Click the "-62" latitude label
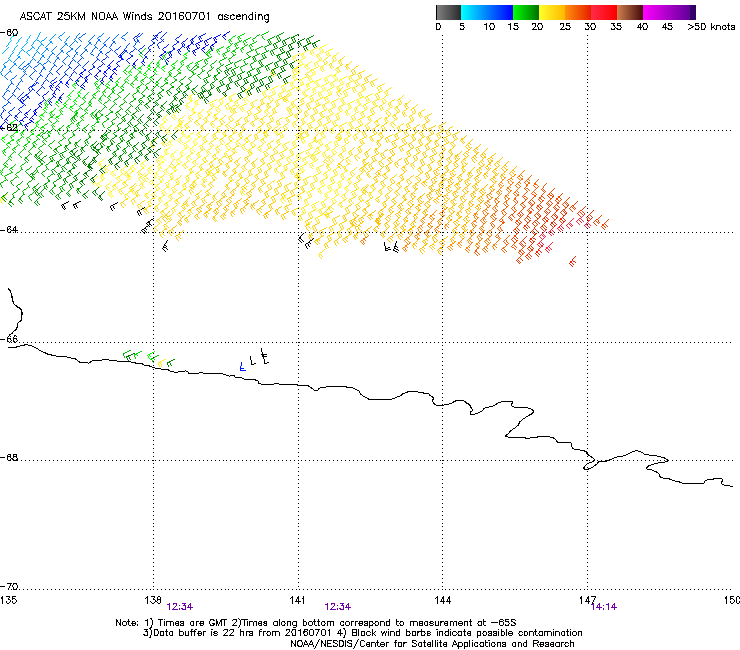 [9, 128]
